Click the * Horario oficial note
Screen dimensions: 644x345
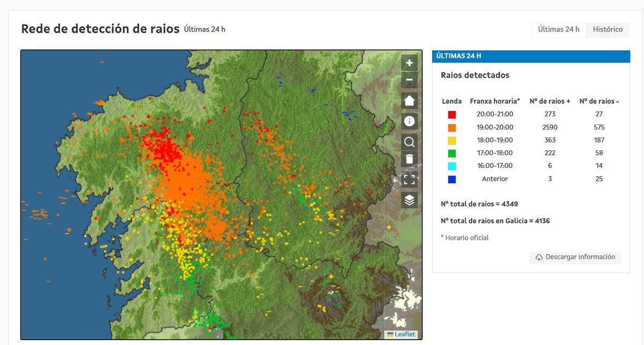tap(465, 238)
